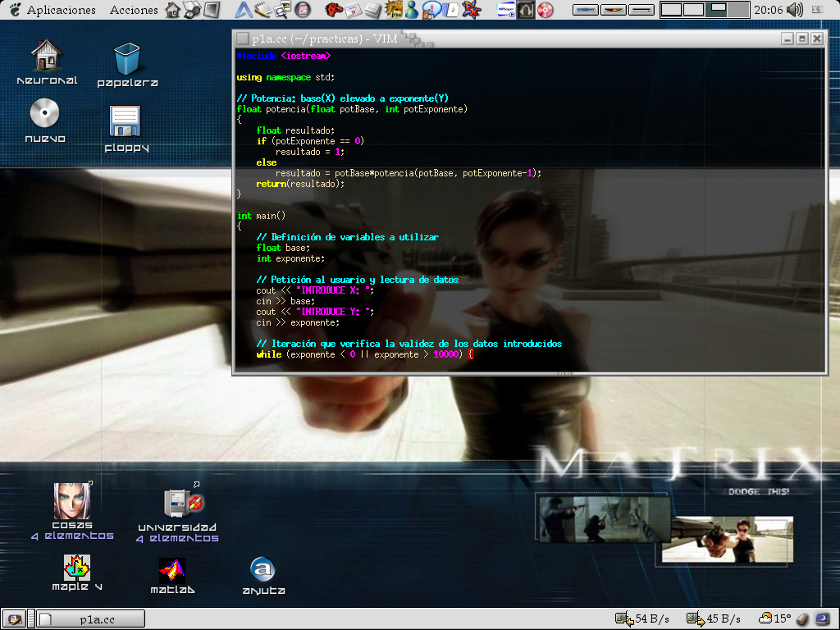Open the image viewer magnifier launcher

(x=282, y=10)
